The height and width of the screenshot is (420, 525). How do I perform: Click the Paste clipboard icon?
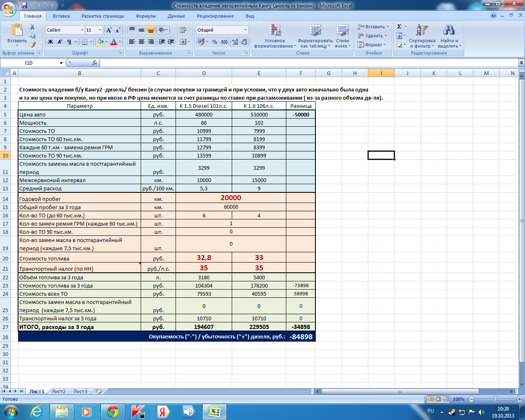tap(17, 30)
